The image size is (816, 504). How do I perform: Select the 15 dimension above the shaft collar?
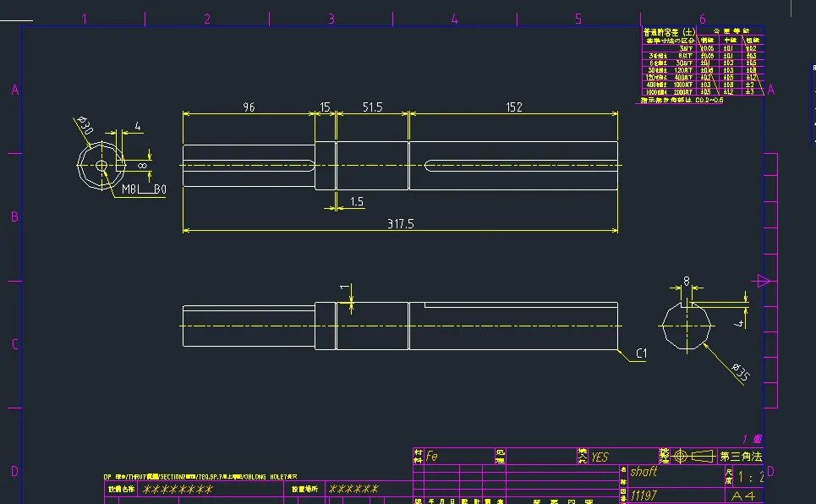click(x=326, y=107)
